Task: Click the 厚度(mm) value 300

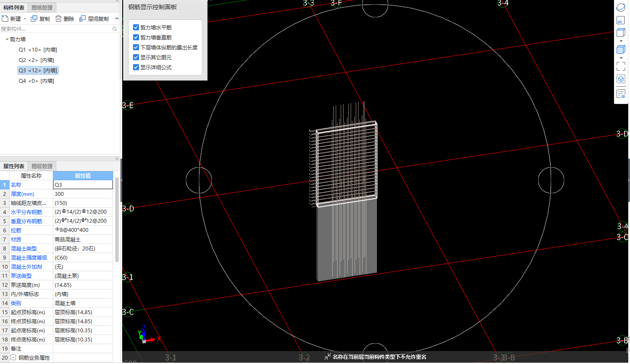Action: pos(83,194)
